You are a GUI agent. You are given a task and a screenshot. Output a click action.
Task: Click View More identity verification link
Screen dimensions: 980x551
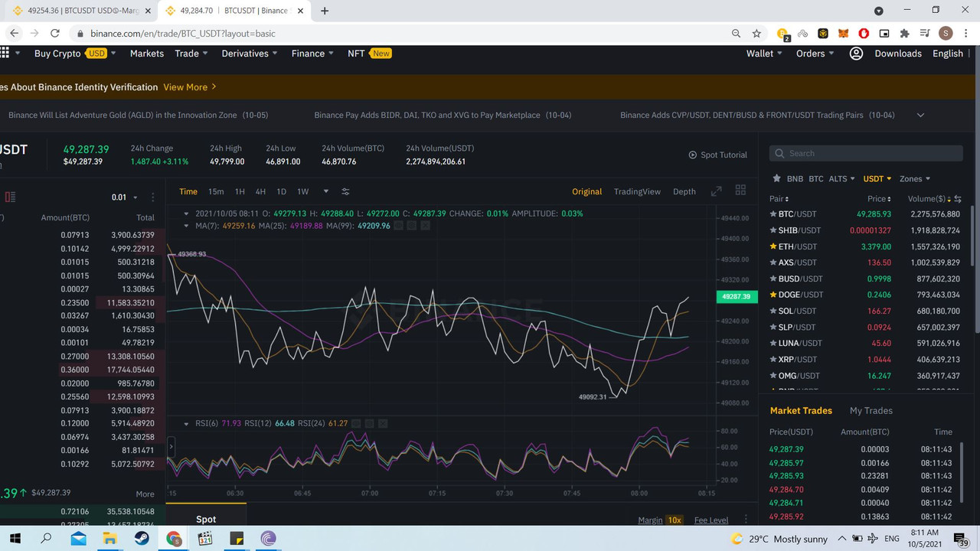click(x=190, y=87)
